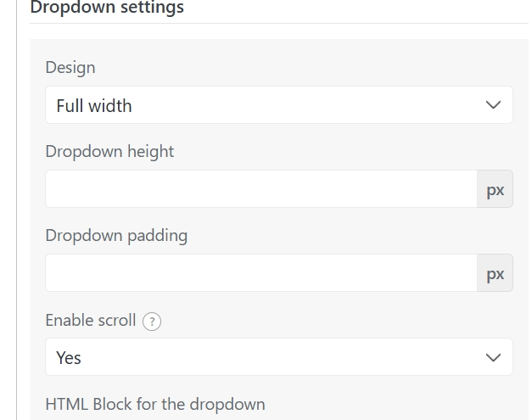This screenshot has width=532, height=420.
Task: Select the Full width text in Design
Action: point(94,106)
